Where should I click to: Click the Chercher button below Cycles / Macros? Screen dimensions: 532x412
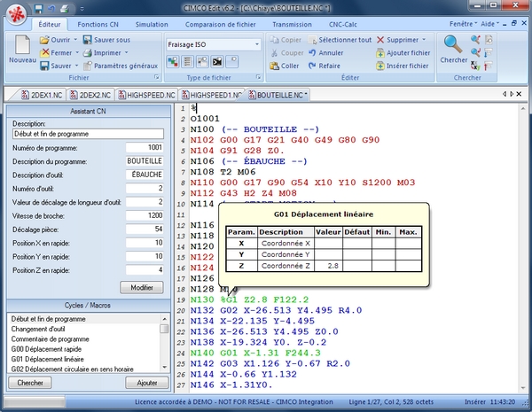30,383
